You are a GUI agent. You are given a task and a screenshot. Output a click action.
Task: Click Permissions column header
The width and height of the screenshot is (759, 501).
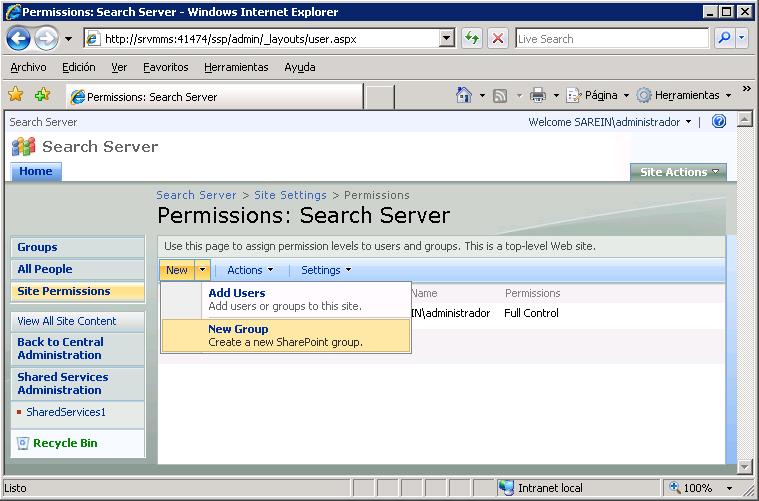[532, 293]
